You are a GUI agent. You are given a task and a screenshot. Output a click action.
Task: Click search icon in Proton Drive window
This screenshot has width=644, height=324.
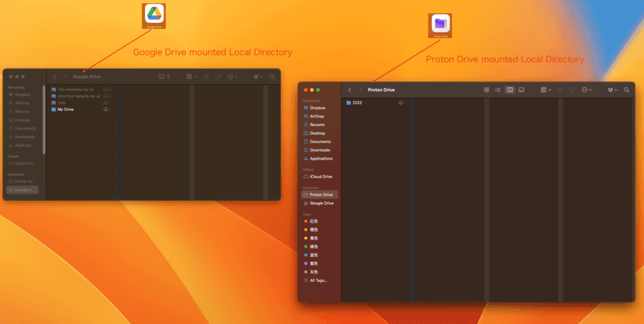627,90
